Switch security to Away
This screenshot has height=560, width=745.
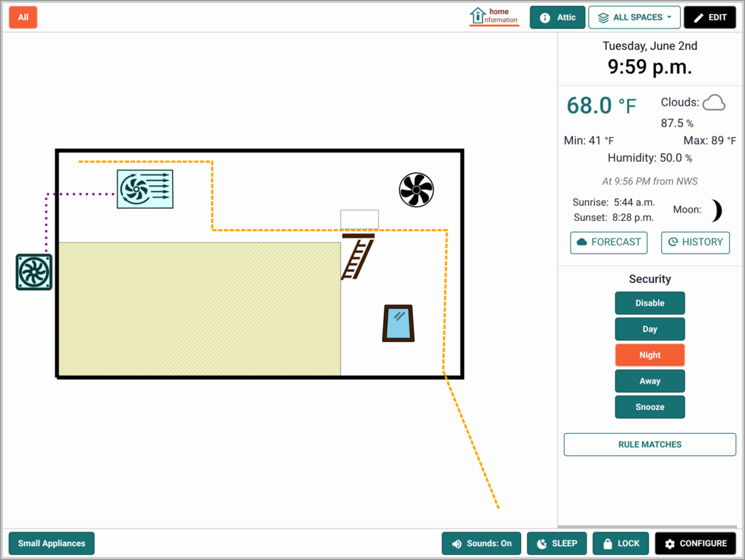point(649,381)
